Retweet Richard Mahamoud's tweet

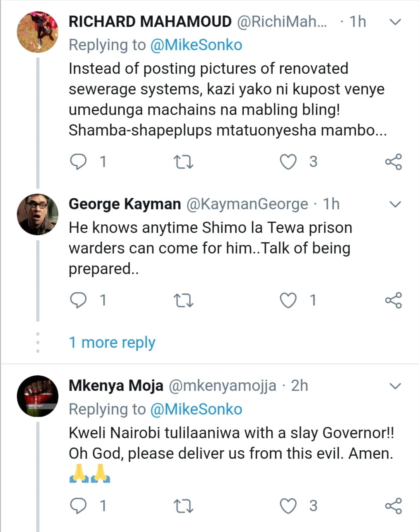tap(184, 162)
